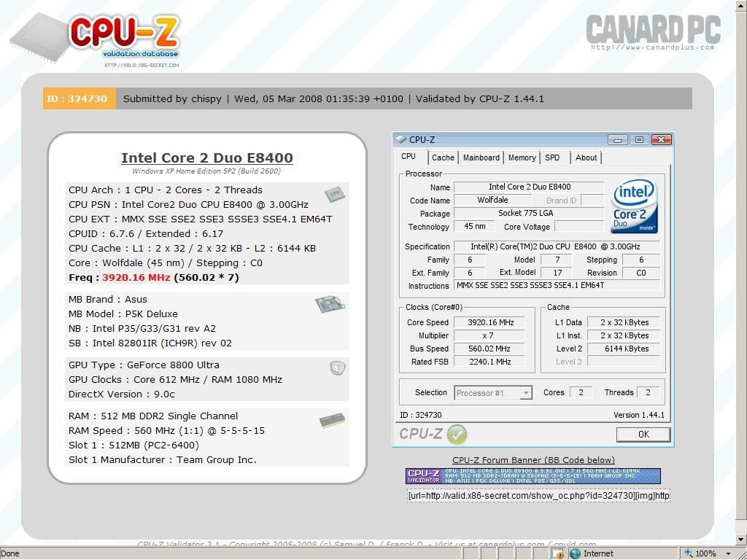
Task: Open the About tab
Action: point(586,157)
